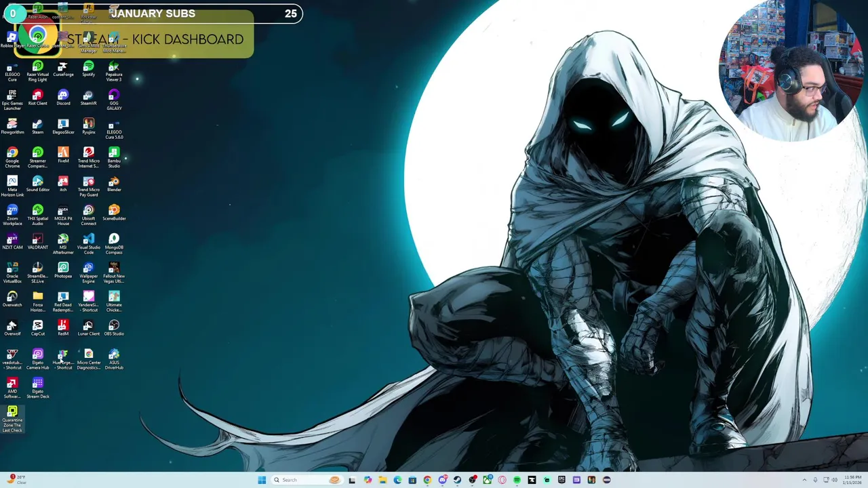Select the Google Chrome desktop shortcut
868x488 pixels.
12,158
